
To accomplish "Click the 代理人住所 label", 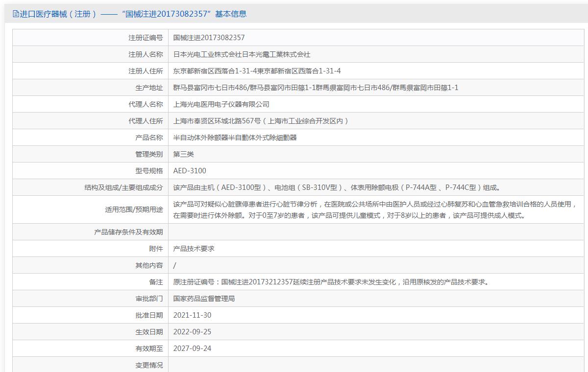I will [146, 121].
